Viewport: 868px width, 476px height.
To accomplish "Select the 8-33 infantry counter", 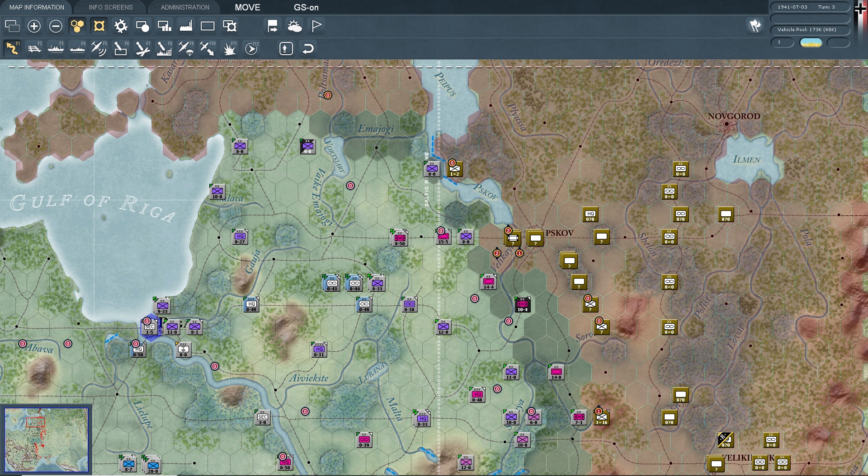I will pos(377,284).
